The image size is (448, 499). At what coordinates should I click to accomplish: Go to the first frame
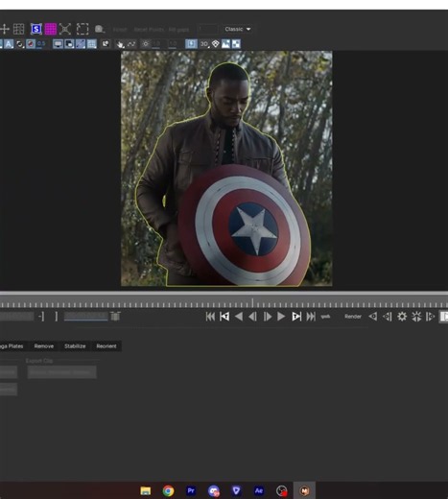click(x=210, y=317)
